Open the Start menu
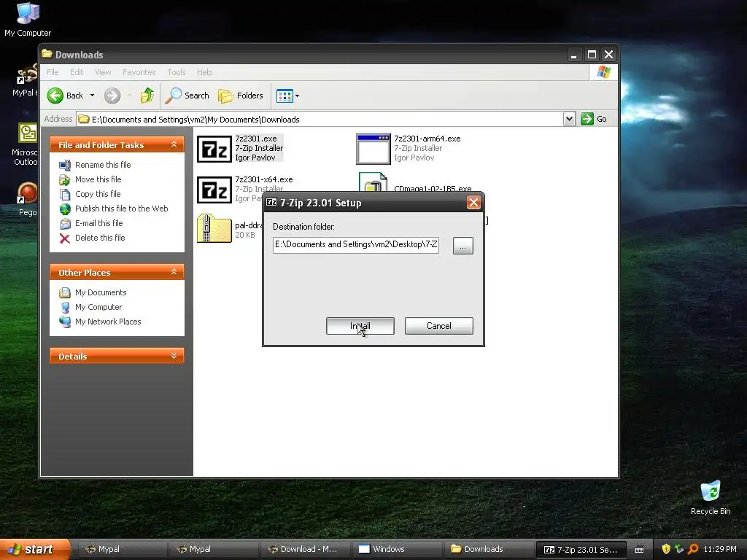 point(34,549)
